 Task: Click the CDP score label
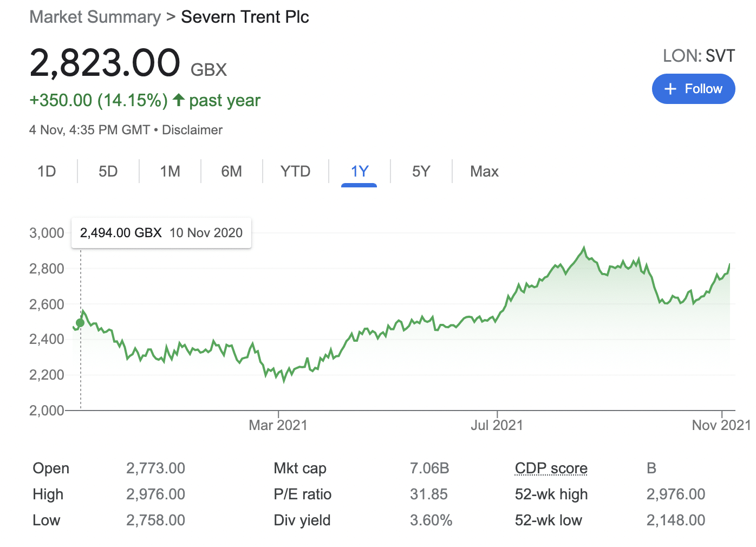click(551, 468)
